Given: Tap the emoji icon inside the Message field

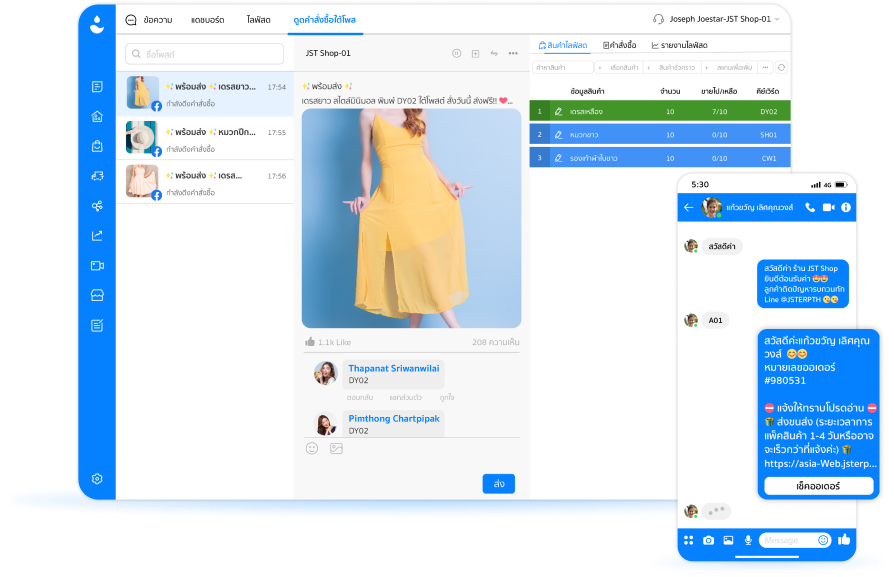Looking at the screenshot, I should [823, 540].
